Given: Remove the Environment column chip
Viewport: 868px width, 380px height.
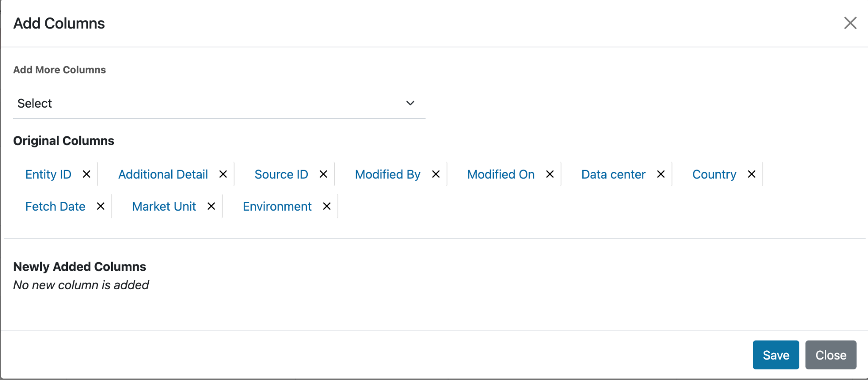Looking at the screenshot, I should (327, 207).
